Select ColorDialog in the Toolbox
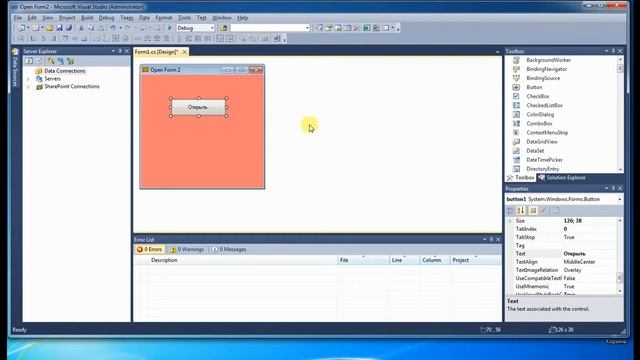This screenshot has width=640, height=360. pos(540,114)
